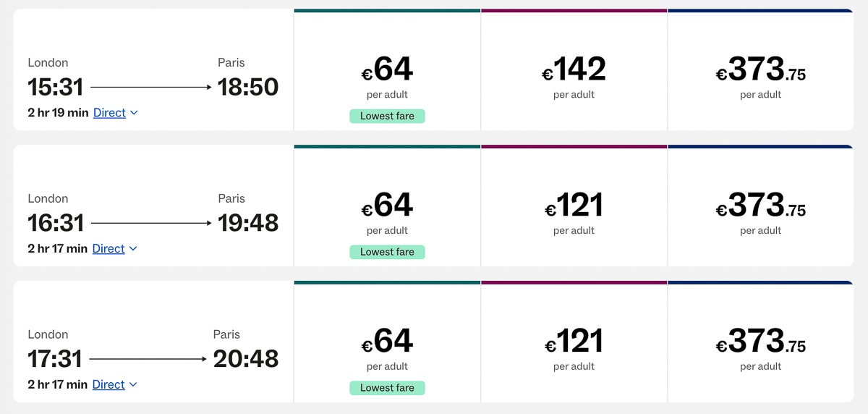Viewport: 868px width, 414px height.
Task: Pick the €121 fare on 17:31 train
Action: pos(574,342)
